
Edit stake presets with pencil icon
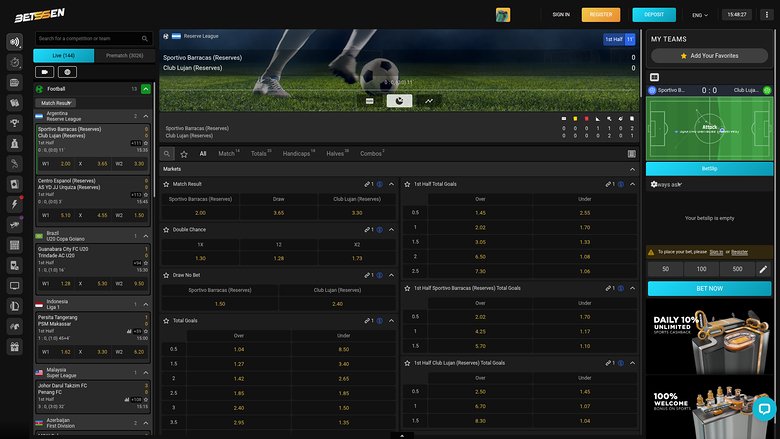[x=764, y=269]
